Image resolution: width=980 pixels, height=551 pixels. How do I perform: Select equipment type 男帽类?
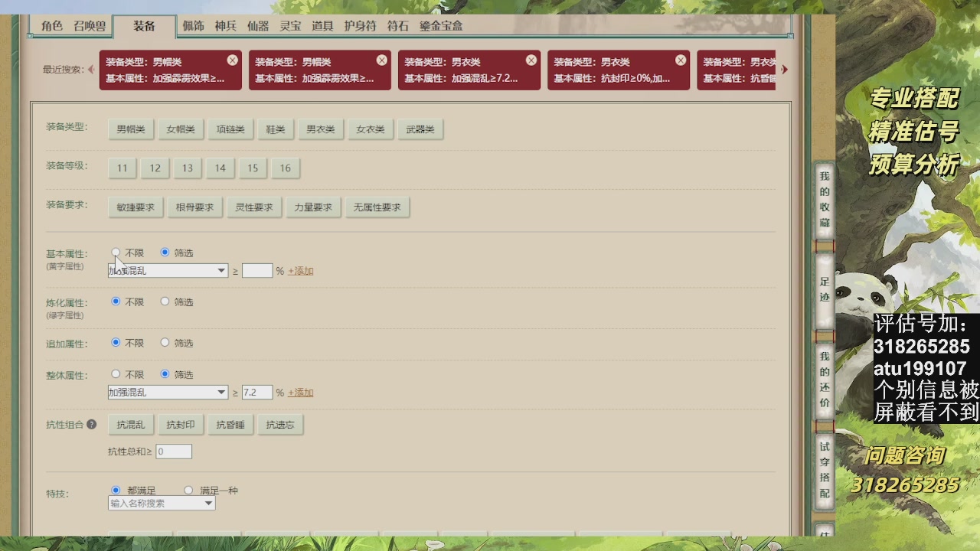[x=131, y=129]
